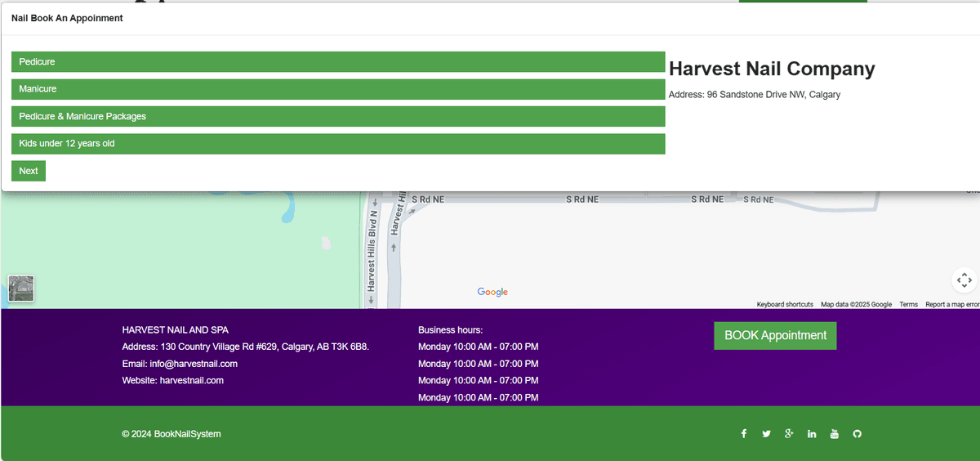The width and height of the screenshot is (980, 461).
Task: Click the GitHub icon in footer
Action: tap(857, 434)
